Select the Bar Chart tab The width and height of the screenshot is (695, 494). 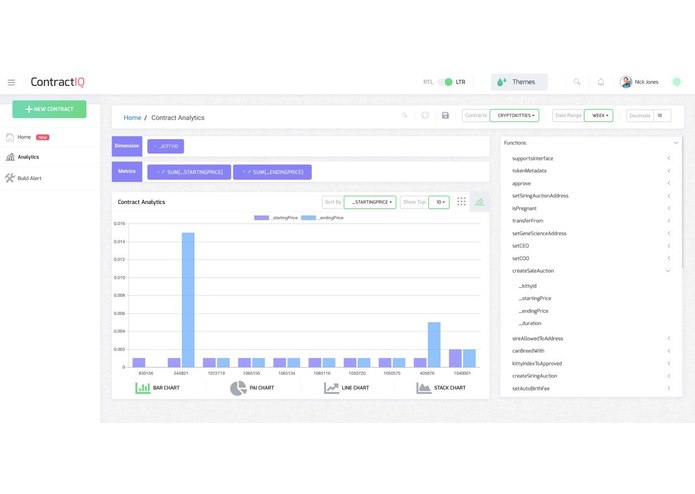[157, 388]
